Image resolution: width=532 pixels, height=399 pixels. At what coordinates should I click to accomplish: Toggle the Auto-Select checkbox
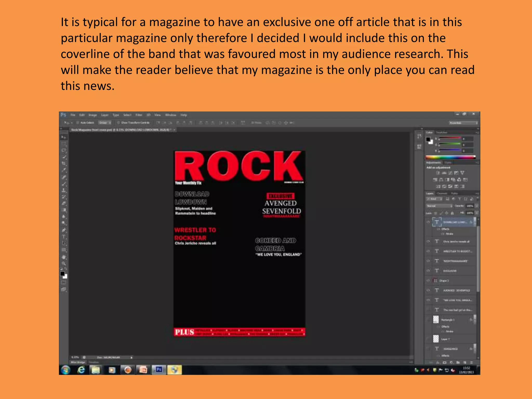[77, 123]
